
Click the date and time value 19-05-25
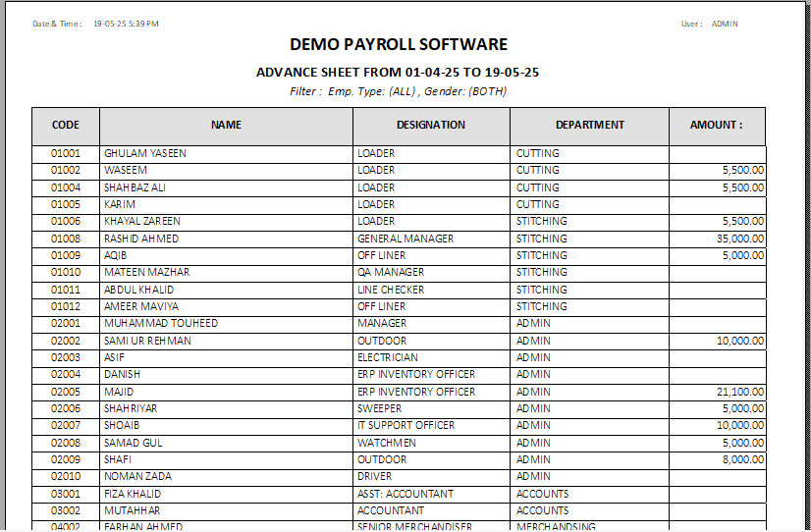coord(126,24)
